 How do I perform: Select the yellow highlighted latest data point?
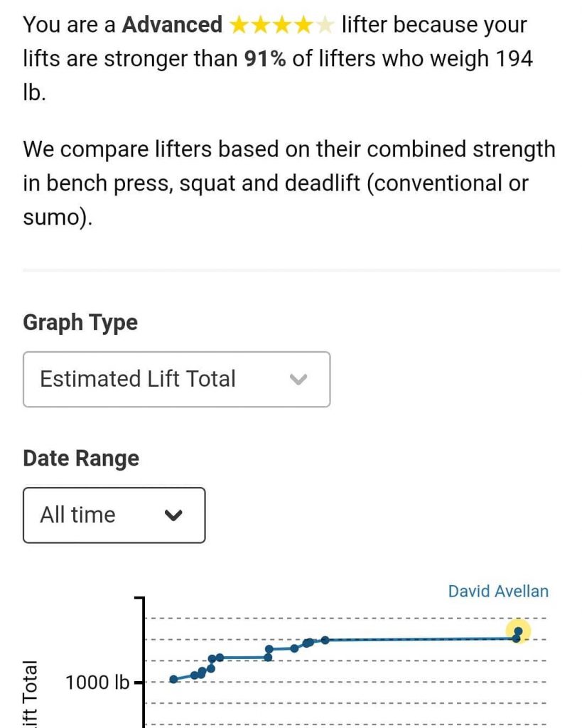(518, 631)
